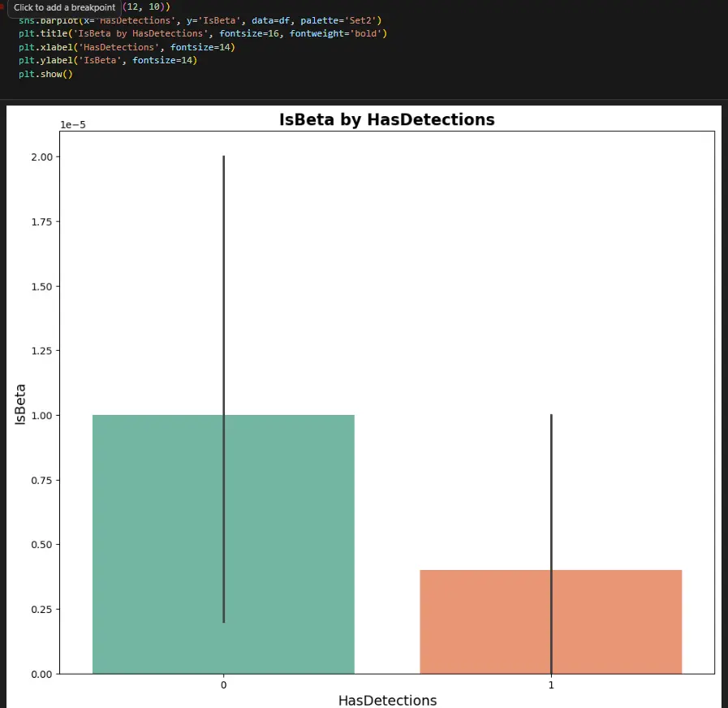Image resolution: width=728 pixels, height=708 pixels.
Task: Click the 'HasDetections' x-axis label below the chart
Action: click(x=387, y=700)
